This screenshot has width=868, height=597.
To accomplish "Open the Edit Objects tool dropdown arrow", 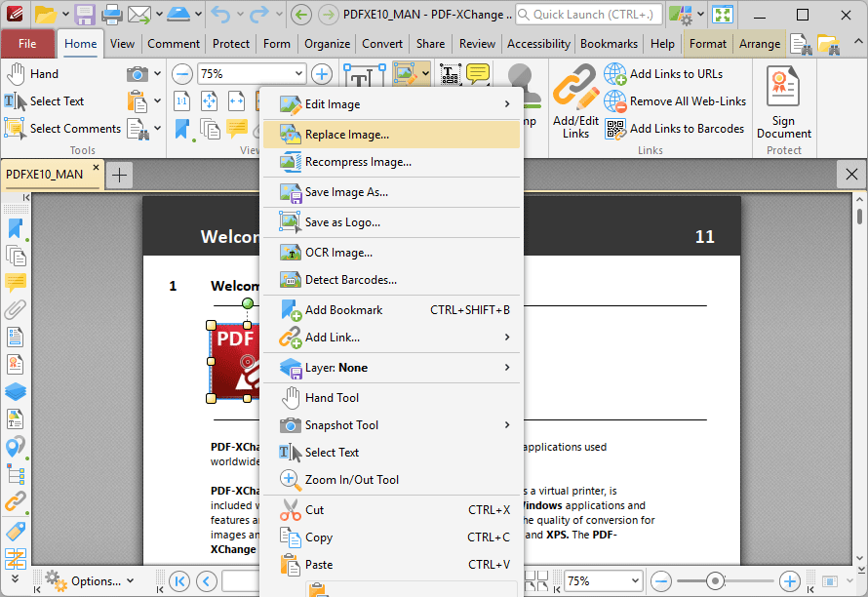I will click(x=425, y=74).
